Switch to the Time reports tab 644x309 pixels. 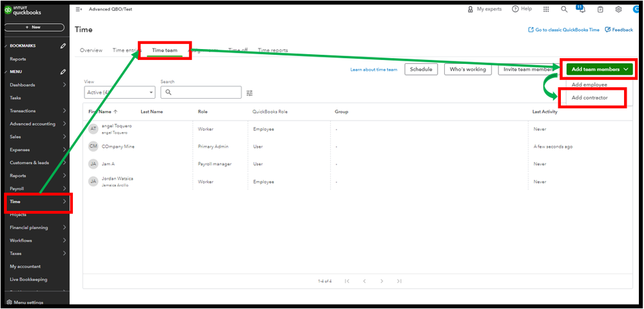pos(273,50)
